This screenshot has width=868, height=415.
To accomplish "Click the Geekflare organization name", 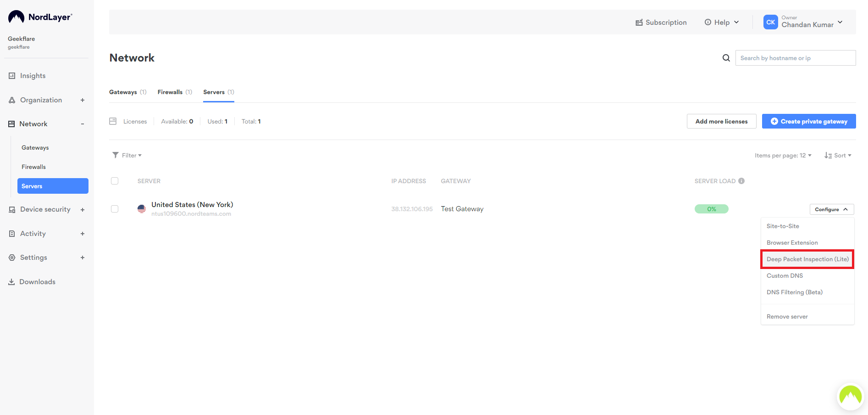I will (x=21, y=39).
